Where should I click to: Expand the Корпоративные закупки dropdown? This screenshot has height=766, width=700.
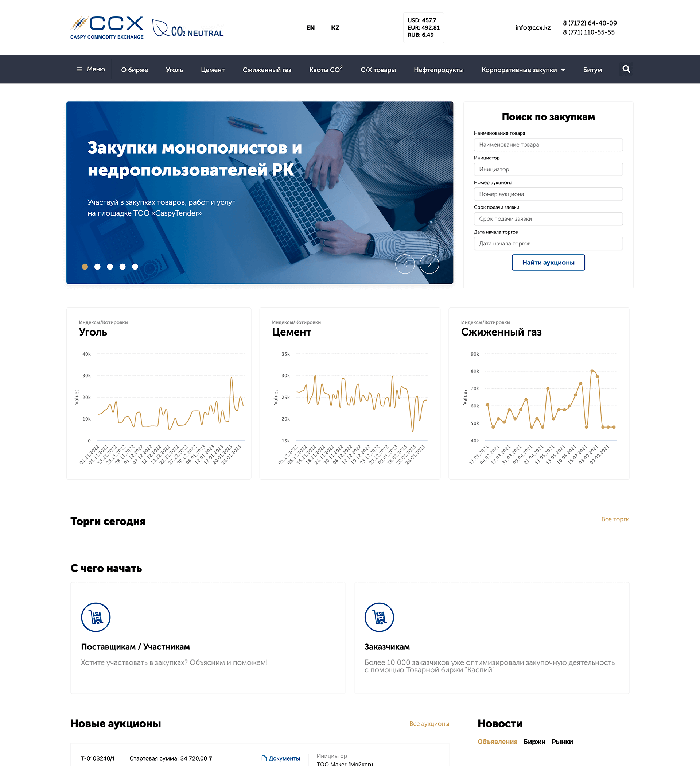[x=523, y=70]
